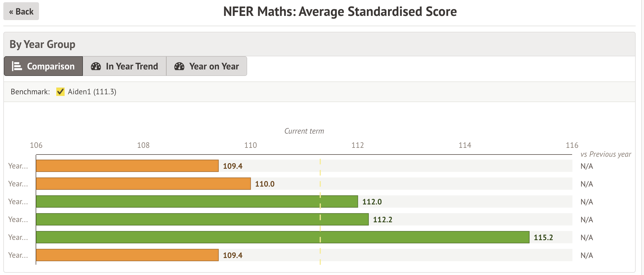Go back using the Back button

pos(21,11)
